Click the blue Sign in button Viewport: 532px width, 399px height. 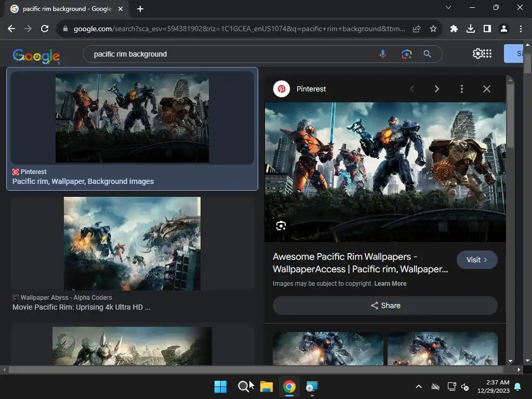pyautogui.click(x=514, y=54)
